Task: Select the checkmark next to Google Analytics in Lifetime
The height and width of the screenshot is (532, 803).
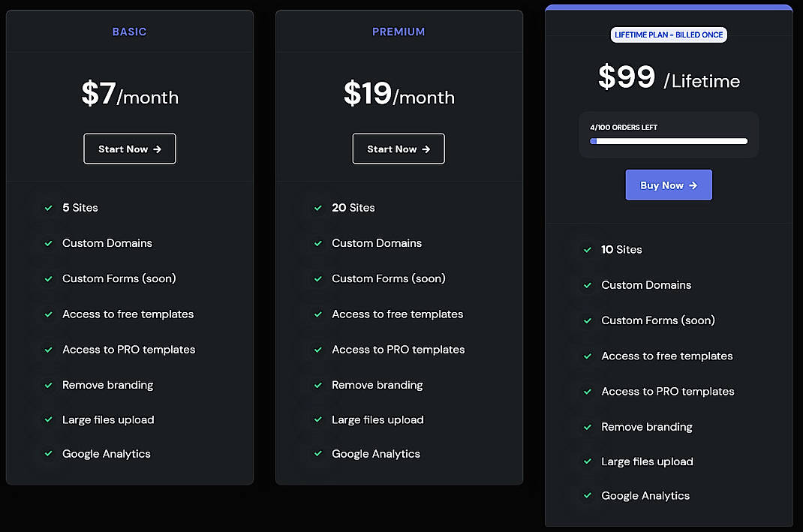Action: (587, 496)
